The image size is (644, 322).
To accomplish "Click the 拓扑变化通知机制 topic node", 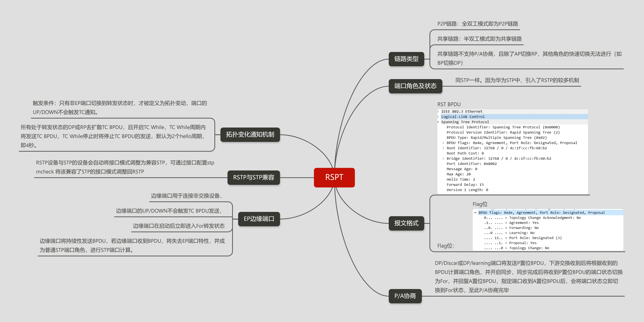I will [250, 135].
